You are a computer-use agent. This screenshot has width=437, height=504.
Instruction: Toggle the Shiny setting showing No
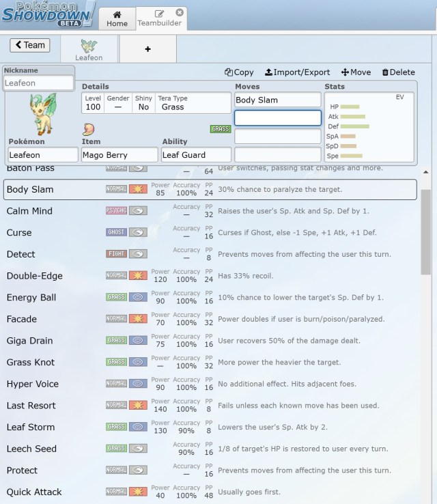click(x=143, y=107)
